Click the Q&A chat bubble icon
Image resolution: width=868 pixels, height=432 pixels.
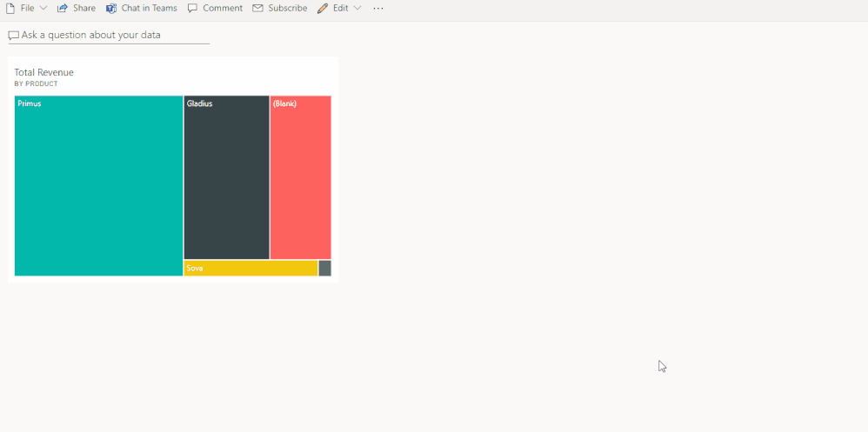(13, 36)
